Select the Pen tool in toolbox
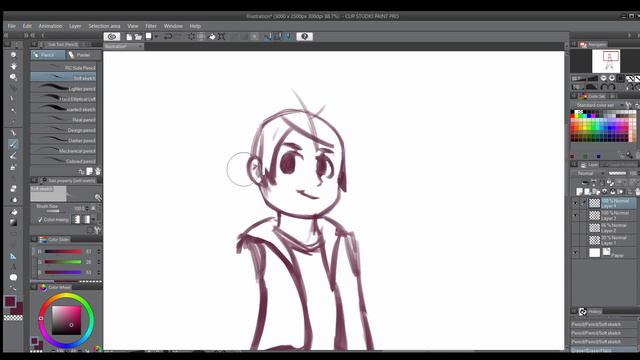Image resolution: width=640 pixels, height=360 pixels. (13, 133)
